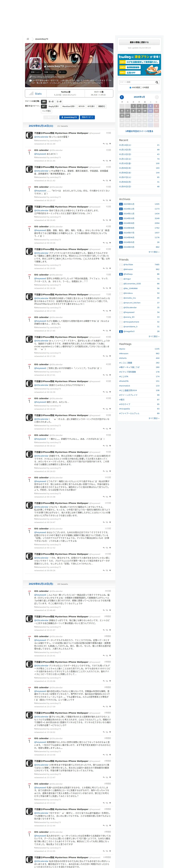Screen dimensions: 186x868
Task: Click list icon beside 2024年10月 archive
Action: (121, 218)
